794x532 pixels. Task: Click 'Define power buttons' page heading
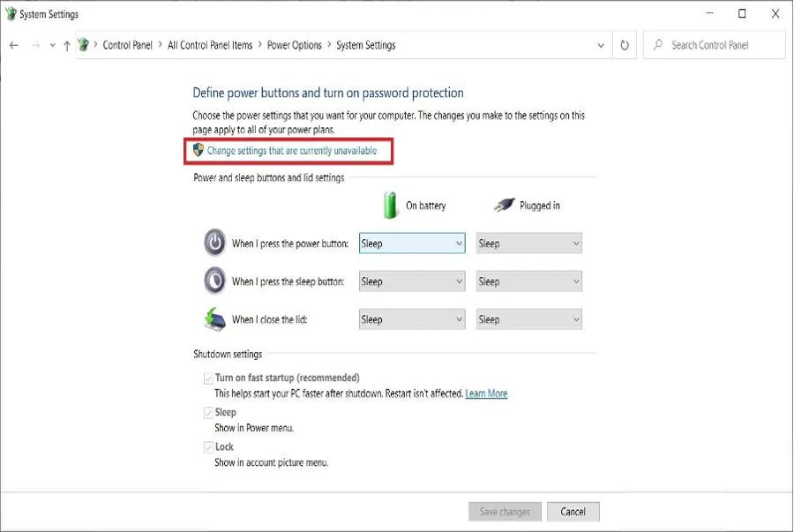click(x=328, y=93)
